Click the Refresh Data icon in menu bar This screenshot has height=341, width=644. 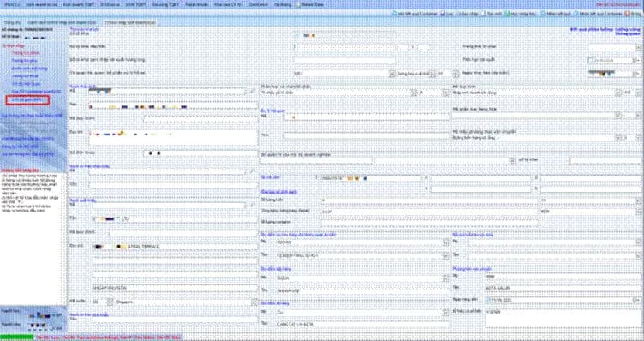click(299, 4)
